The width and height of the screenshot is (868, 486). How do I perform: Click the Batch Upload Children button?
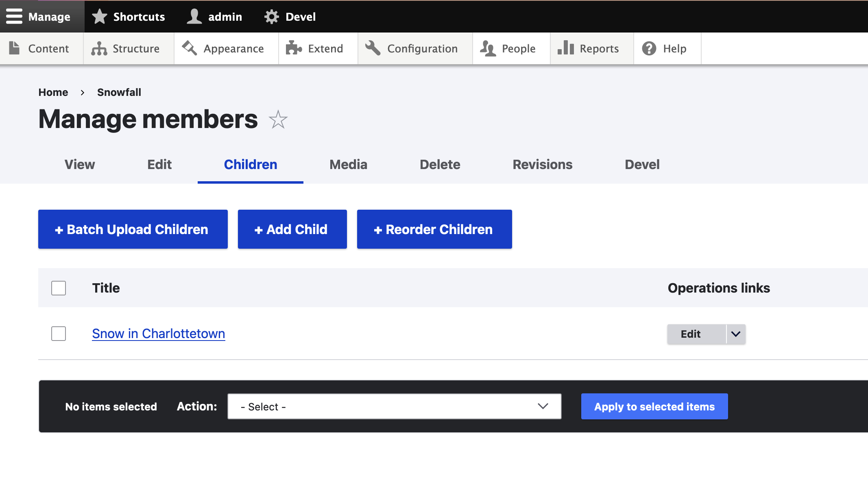tap(133, 229)
